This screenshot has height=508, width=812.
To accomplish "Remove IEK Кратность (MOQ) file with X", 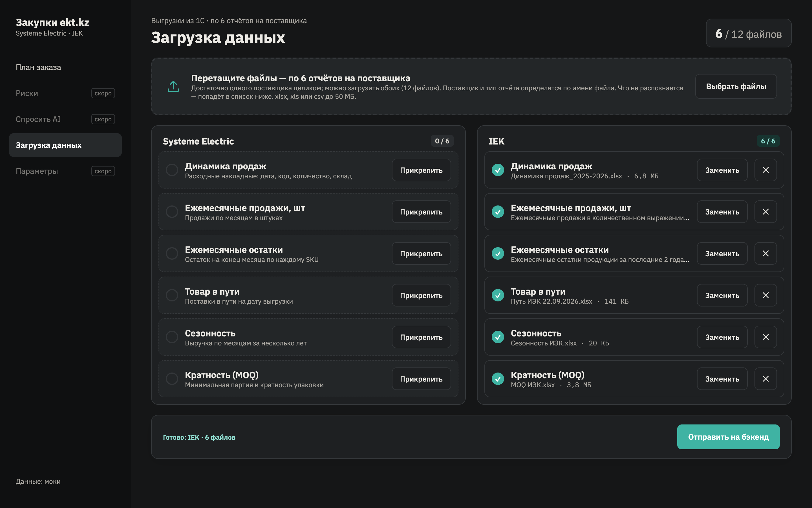I will point(765,379).
